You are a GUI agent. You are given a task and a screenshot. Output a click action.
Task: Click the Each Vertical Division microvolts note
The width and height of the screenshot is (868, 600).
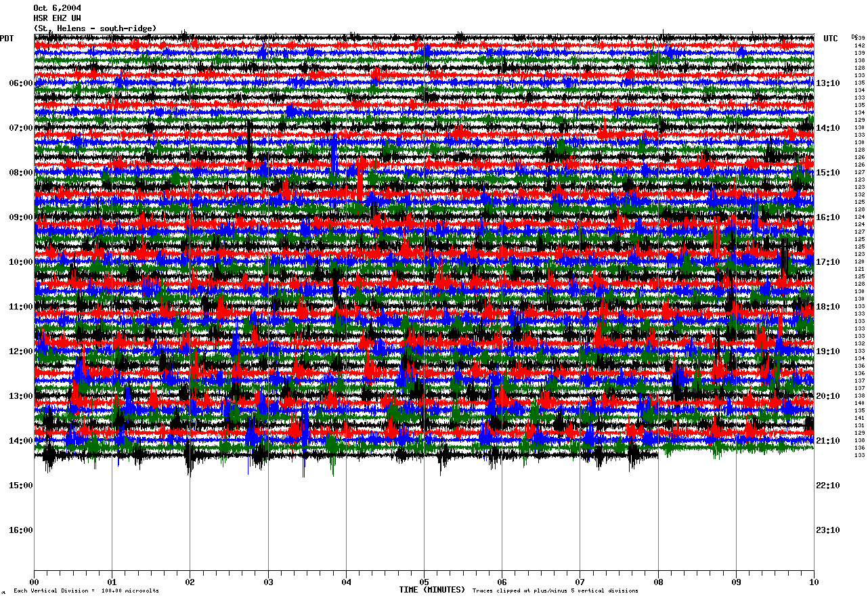pos(86,591)
